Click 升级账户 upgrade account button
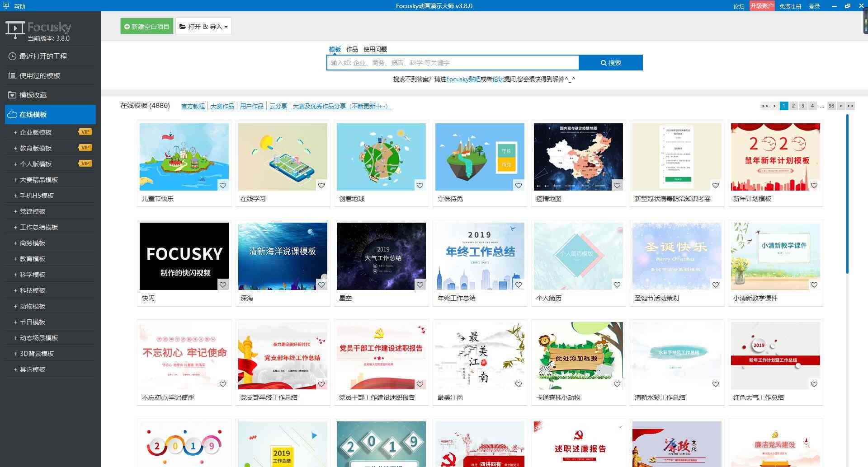The image size is (868, 467). click(x=762, y=6)
